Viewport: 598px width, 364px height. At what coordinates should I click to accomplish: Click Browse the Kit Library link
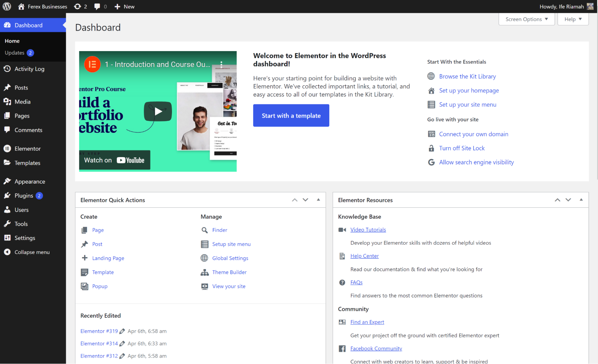coord(467,76)
